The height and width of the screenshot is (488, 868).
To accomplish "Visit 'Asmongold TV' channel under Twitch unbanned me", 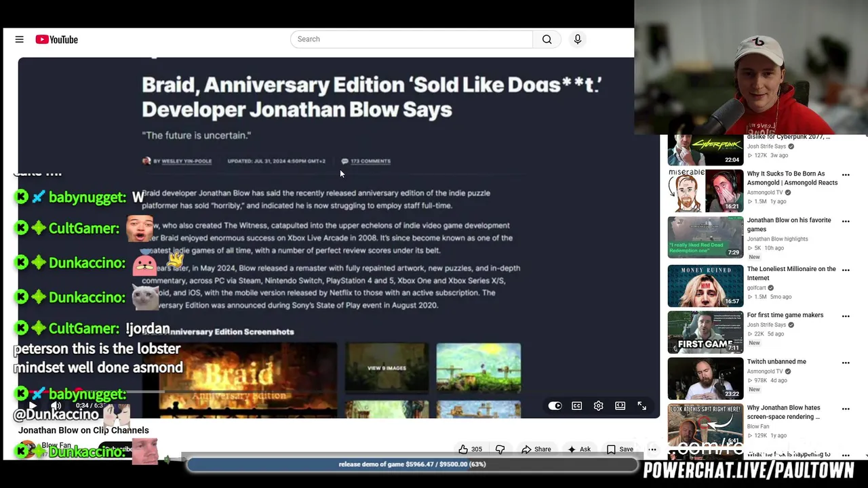I will click(x=765, y=371).
